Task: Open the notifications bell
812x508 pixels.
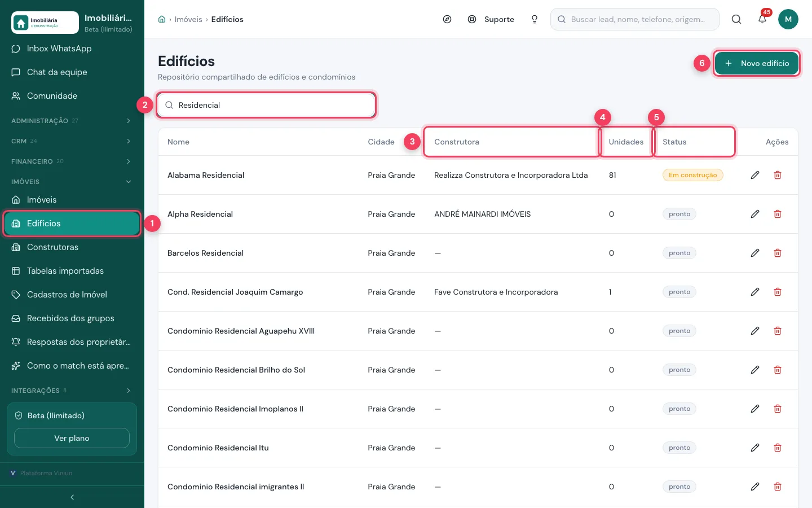Action: coord(762,19)
